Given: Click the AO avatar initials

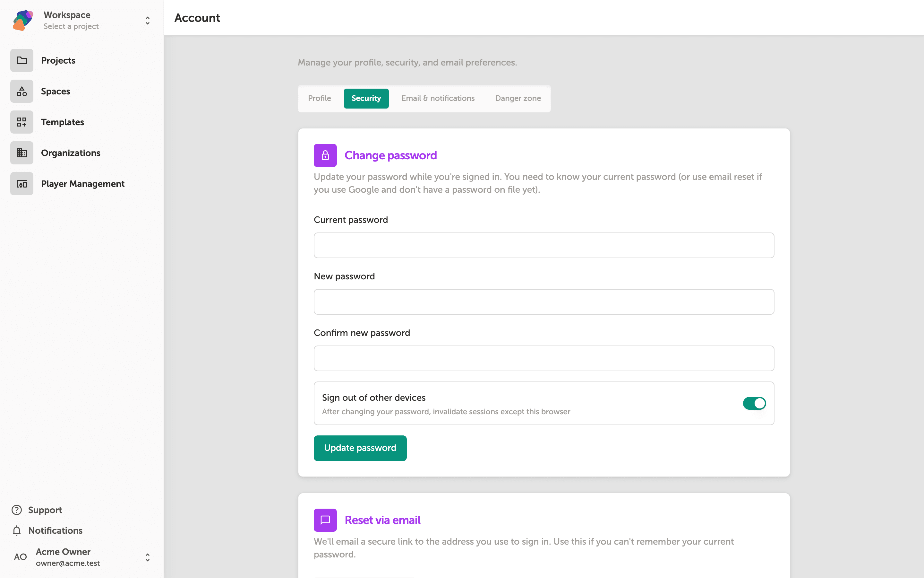Looking at the screenshot, I should click(21, 557).
